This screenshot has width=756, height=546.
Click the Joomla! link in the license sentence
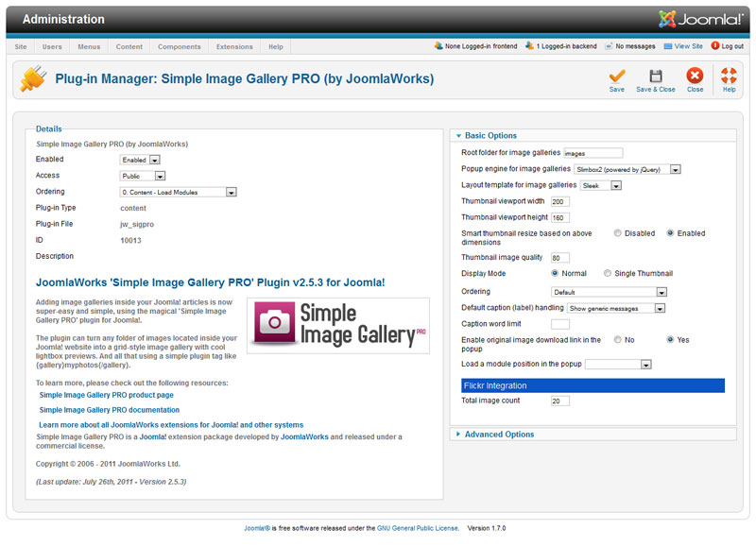[153, 436]
